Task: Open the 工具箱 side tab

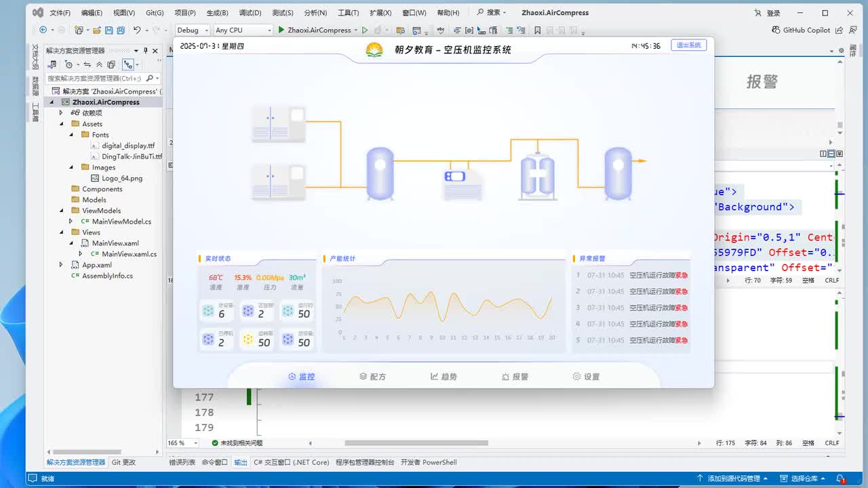Action: (35, 113)
